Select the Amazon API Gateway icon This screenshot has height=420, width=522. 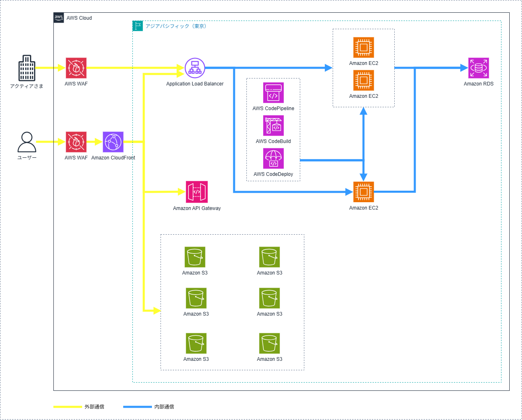coord(197,192)
